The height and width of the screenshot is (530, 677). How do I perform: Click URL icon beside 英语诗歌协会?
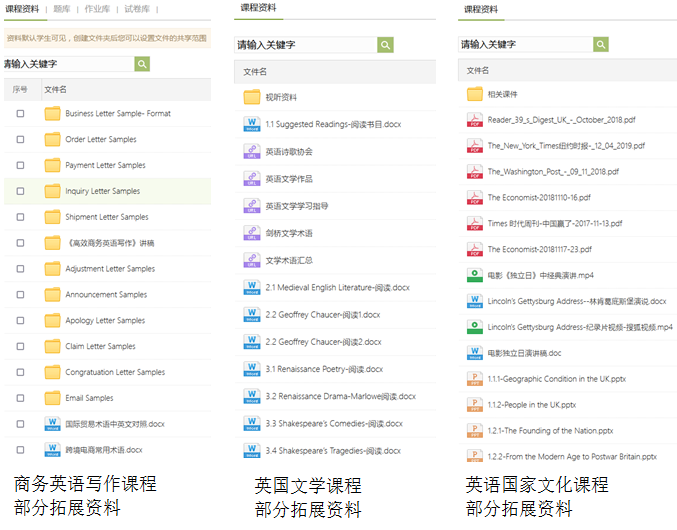[252, 152]
